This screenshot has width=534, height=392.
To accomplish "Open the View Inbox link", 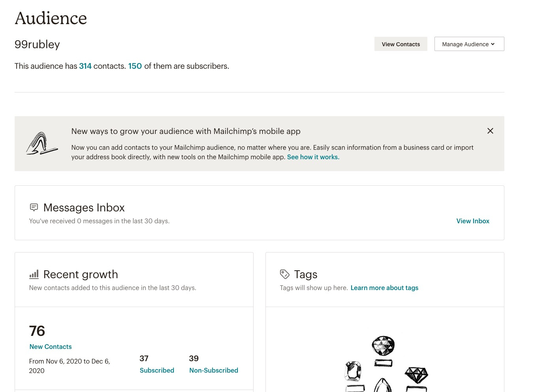I will click(472, 221).
